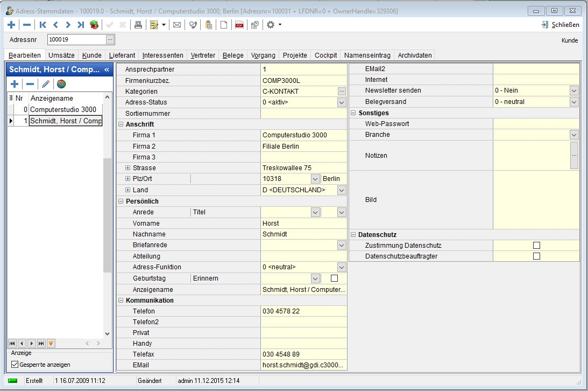588x391 pixels.
Task: Open the Cockpit tab
Action: pos(325,55)
